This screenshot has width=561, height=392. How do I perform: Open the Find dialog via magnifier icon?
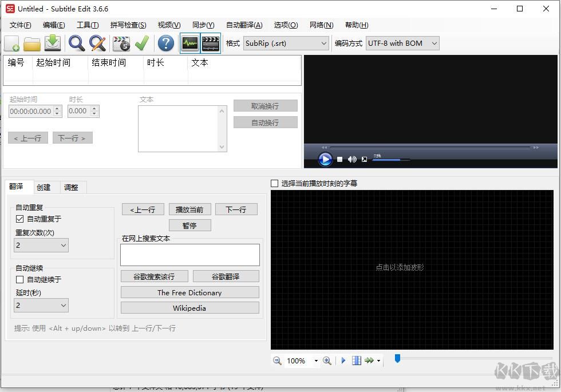[x=77, y=43]
